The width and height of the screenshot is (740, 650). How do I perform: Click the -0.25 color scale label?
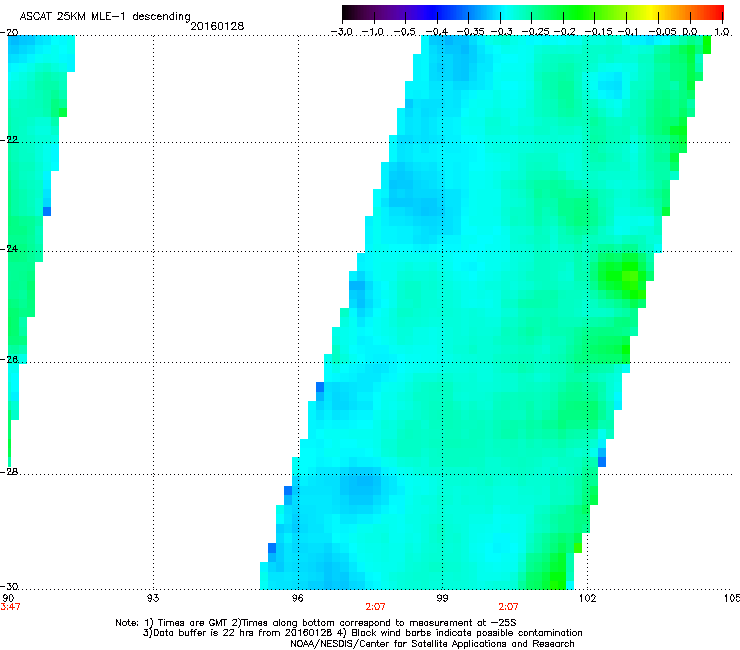[x=535, y=32]
